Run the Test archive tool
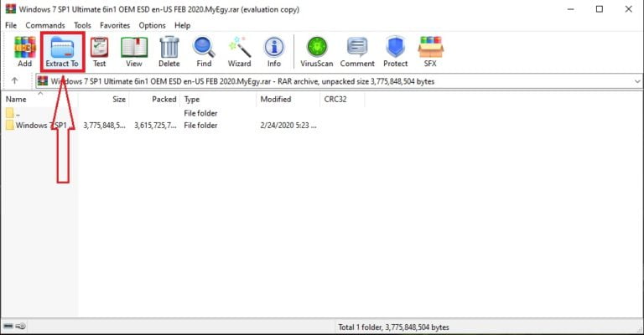The width and height of the screenshot is (644, 335). click(x=99, y=52)
